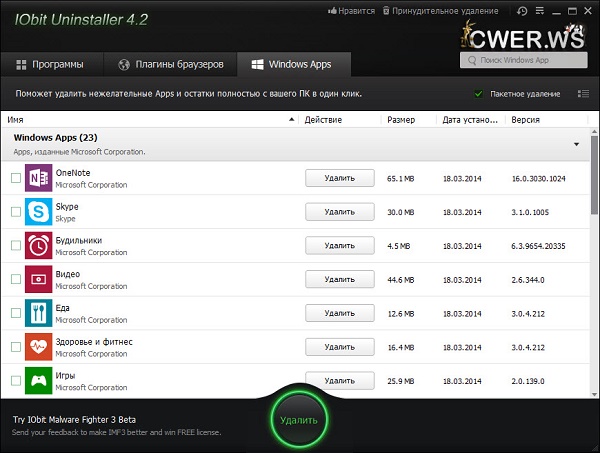Click the OneNote app icon
600x453 pixels.
pos(39,178)
